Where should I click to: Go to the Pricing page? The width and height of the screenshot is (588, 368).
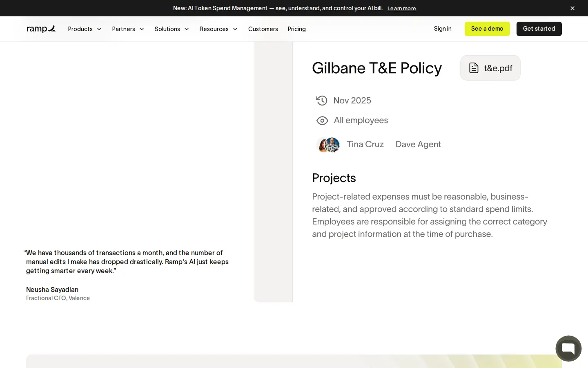point(296,29)
